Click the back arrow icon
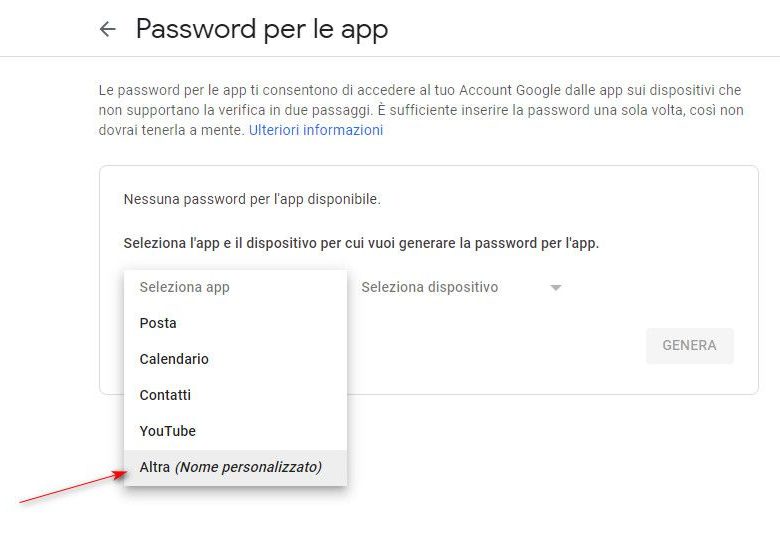 click(108, 29)
